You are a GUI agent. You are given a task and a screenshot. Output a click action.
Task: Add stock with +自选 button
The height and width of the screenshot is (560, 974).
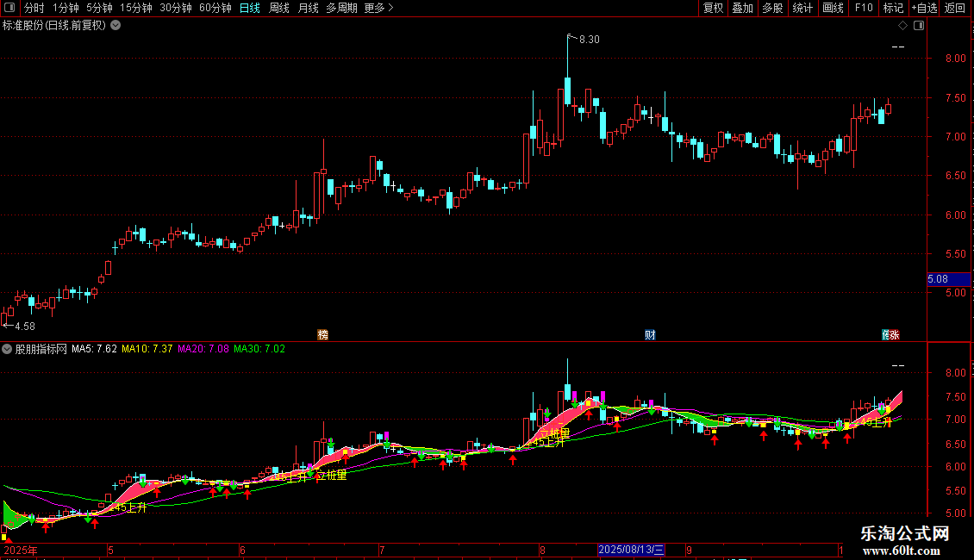tap(924, 8)
